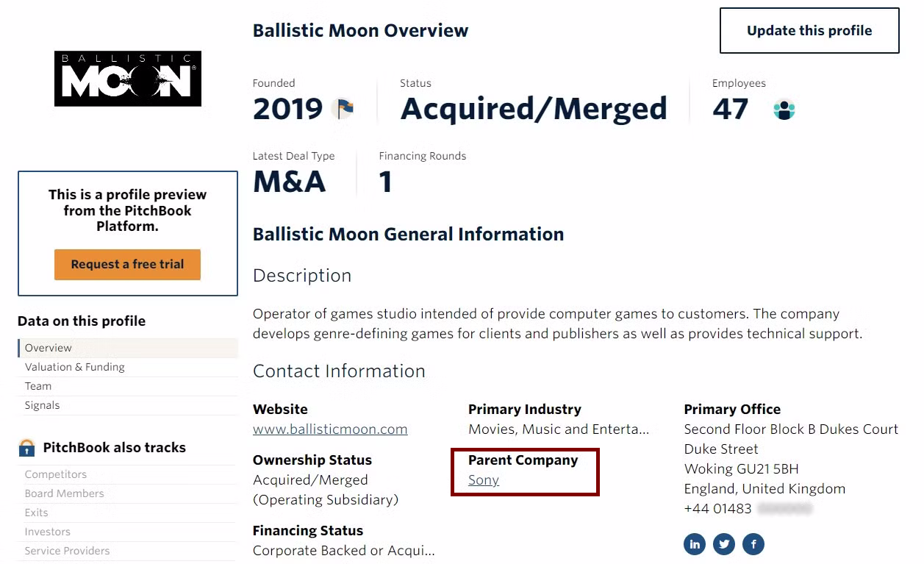Click the Update this profile button
Screen dimensions: 924x564
click(809, 31)
